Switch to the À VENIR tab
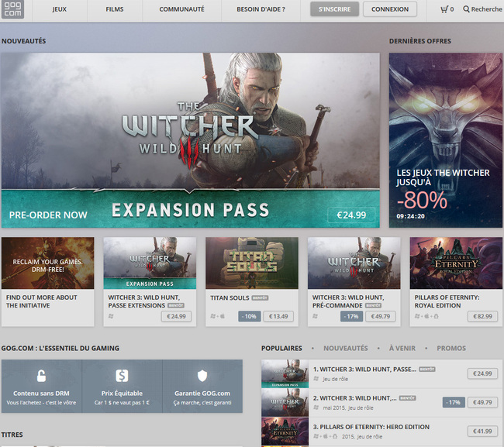Screen dimensions: 504x447 coord(402,348)
